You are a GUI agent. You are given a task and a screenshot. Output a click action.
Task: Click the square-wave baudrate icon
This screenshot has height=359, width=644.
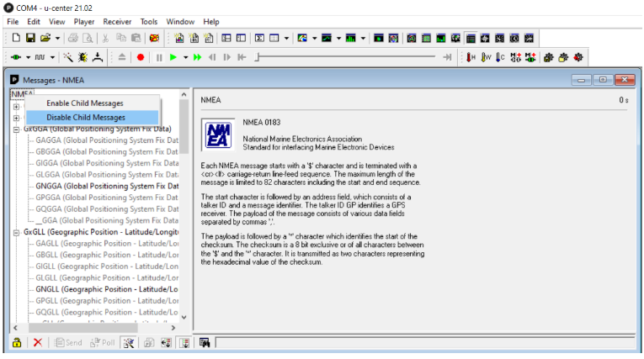pos(40,57)
